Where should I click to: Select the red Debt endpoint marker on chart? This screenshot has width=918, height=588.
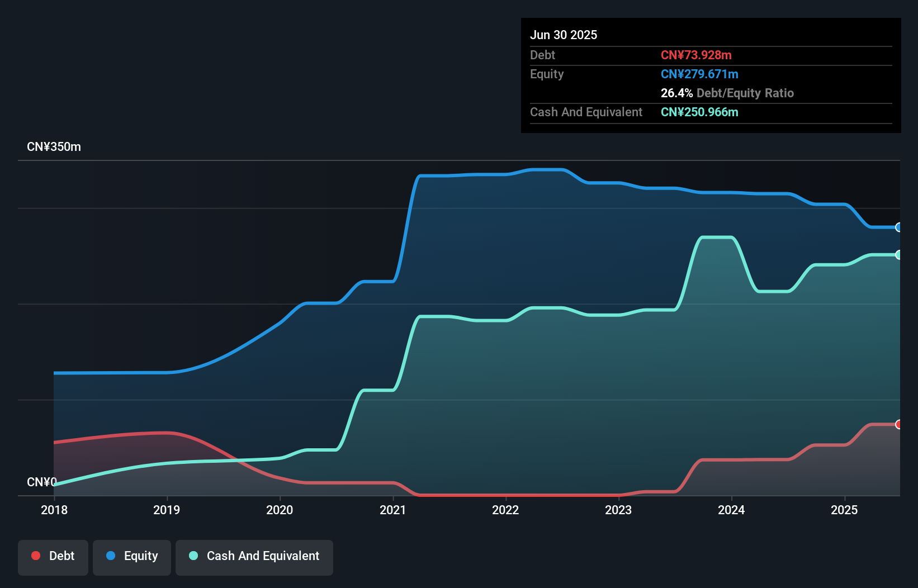tap(898, 424)
